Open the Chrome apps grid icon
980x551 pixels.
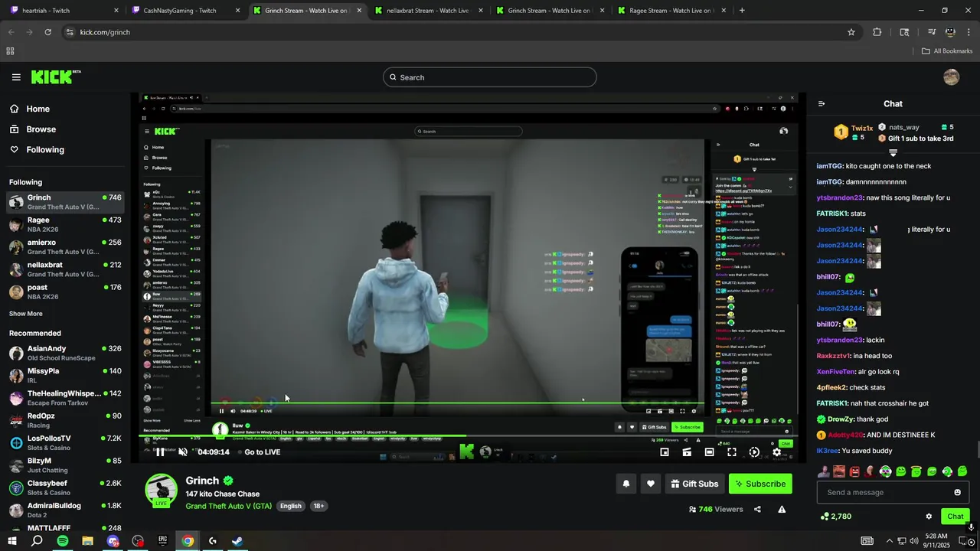point(10,51)
